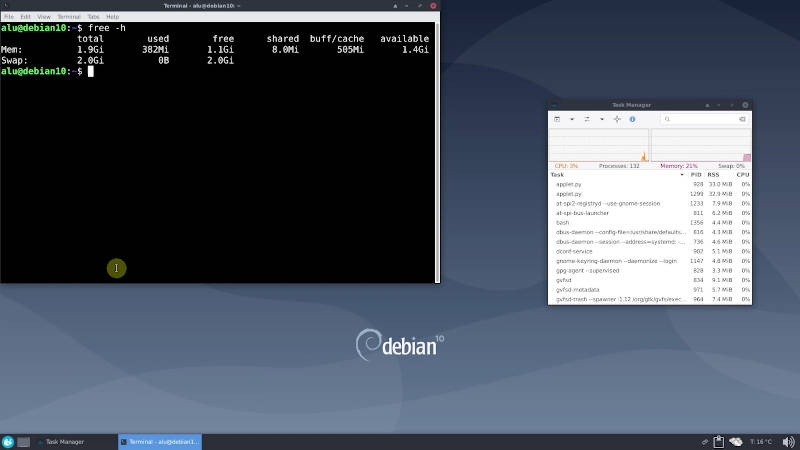Select the gpg-agent --supervised row

click(649, 270)
